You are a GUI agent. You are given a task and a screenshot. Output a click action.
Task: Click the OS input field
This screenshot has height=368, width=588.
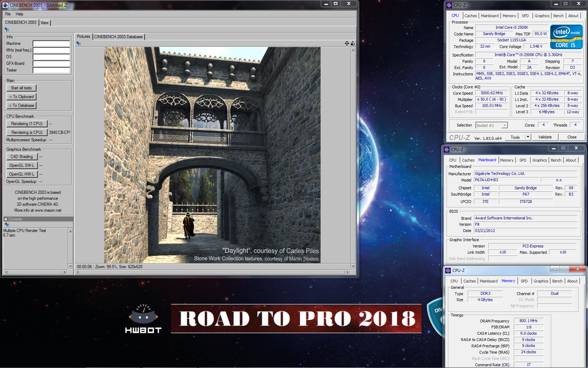51,57
